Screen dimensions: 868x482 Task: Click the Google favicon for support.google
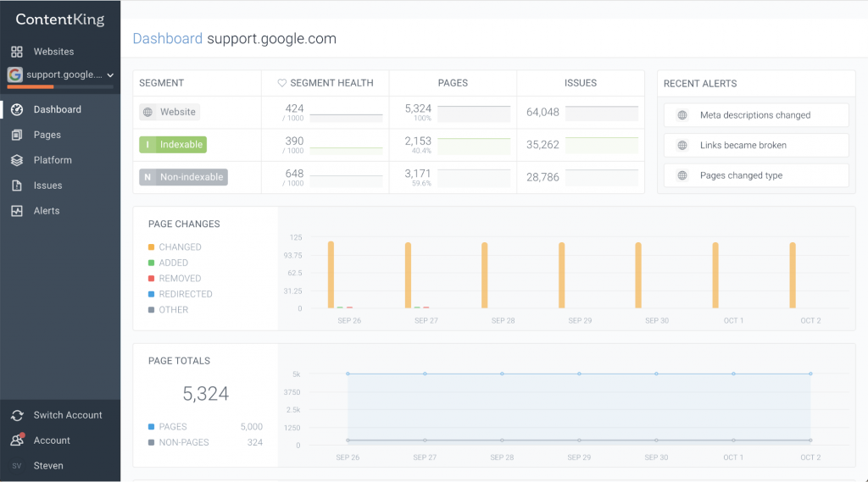pos(15,75)
